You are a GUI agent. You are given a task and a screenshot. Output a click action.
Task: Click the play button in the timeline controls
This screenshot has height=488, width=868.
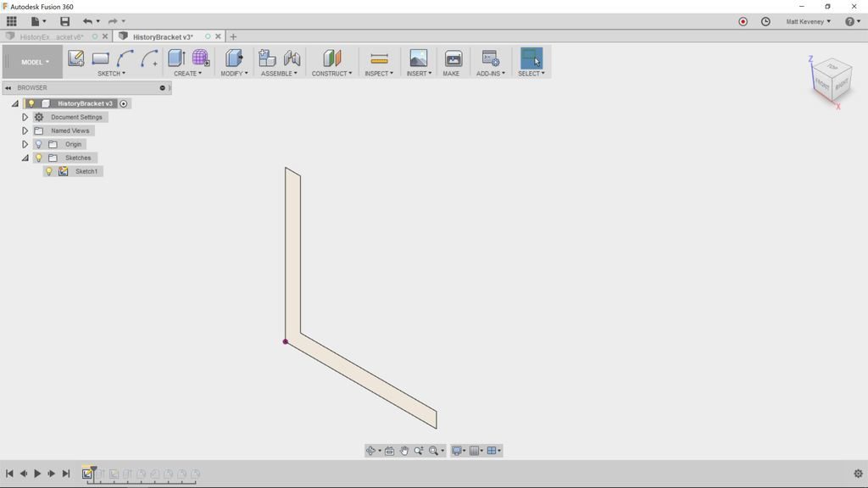pos(37,474)
